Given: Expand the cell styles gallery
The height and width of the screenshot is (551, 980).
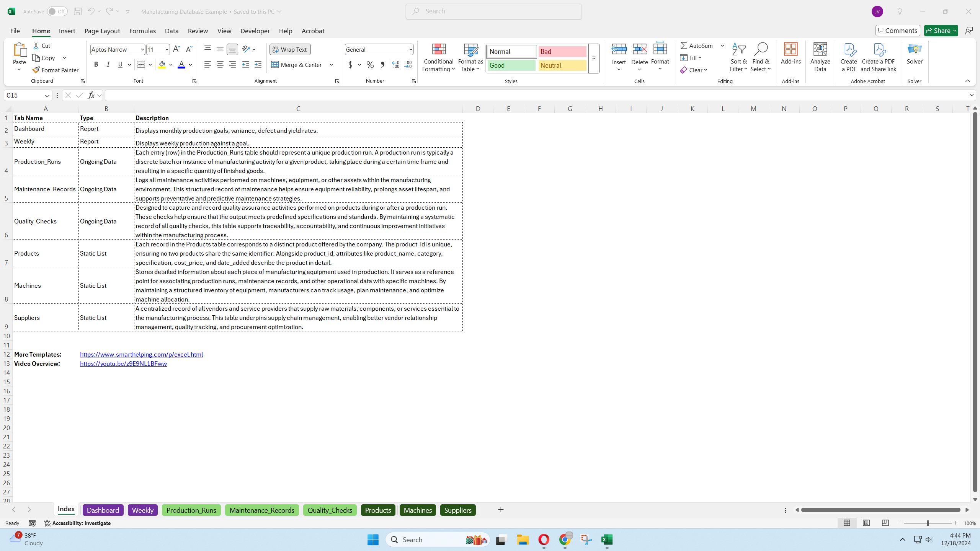Looking at the screenshot, I should click(x=594, y=59).
